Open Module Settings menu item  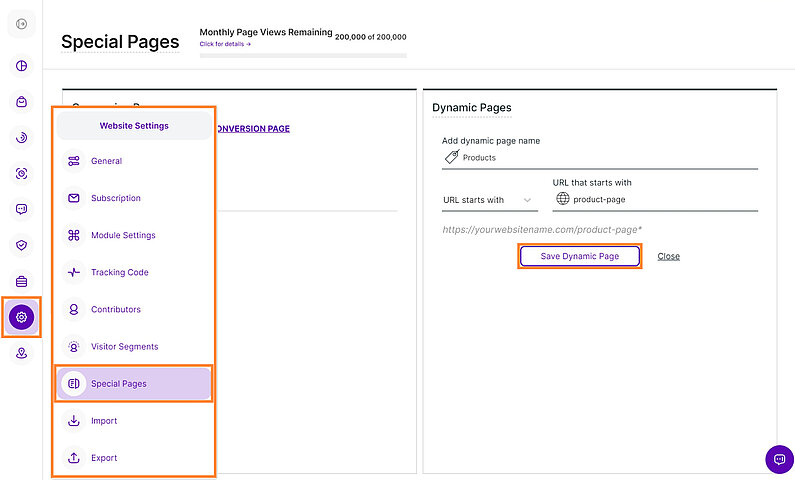(x=123, y=235)
